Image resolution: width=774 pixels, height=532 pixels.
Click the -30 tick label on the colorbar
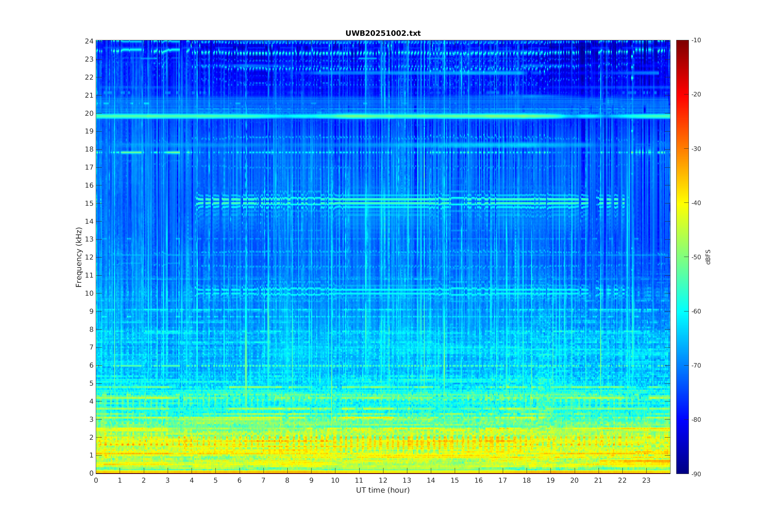[x=696, y=149]
